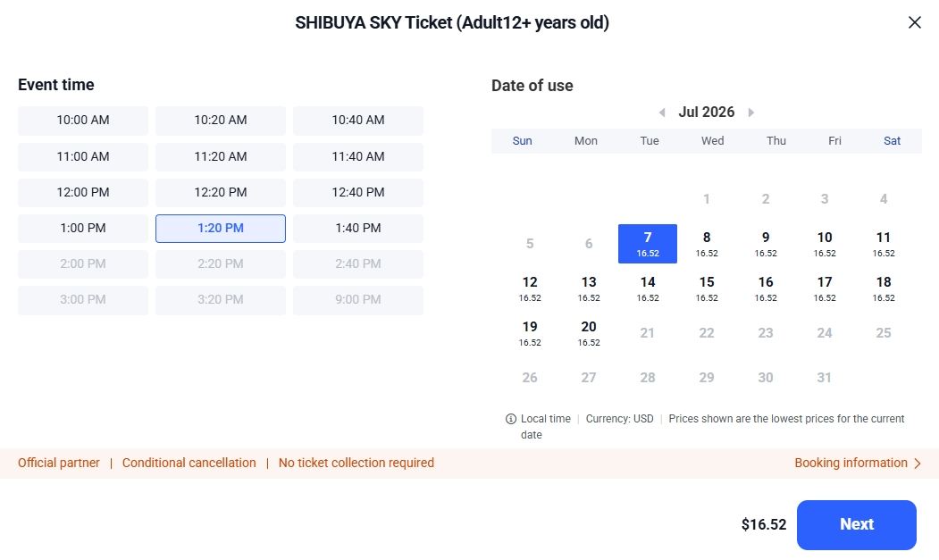Click unavailable date July 21
939x560 pixels.
point(648,333)
